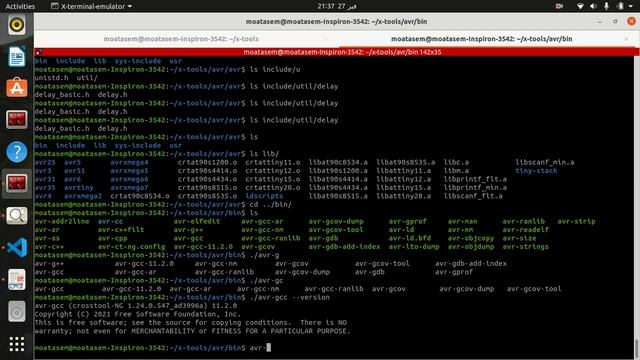Open the Wi-Fi status icon
The height and width of the screenshot is (360, 640).
[580, 6]
